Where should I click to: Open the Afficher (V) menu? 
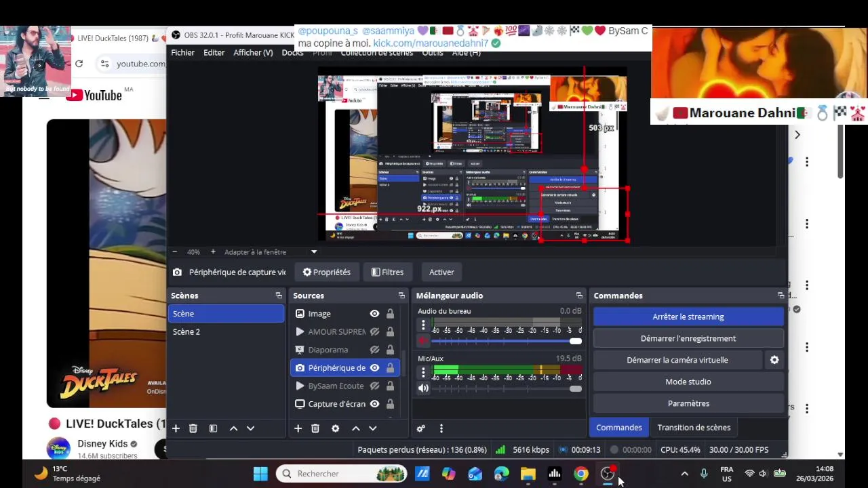coord(253,52)
